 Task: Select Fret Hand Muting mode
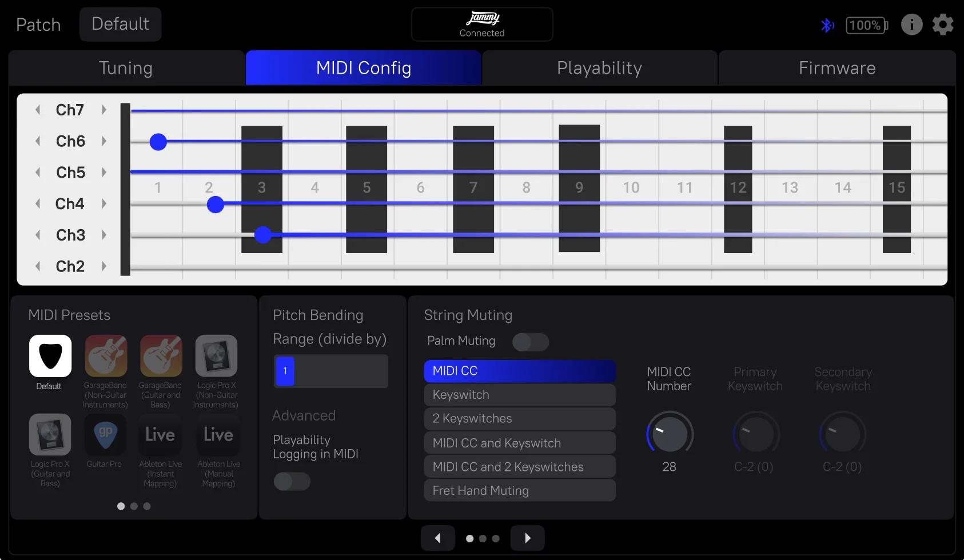point(520,490)
